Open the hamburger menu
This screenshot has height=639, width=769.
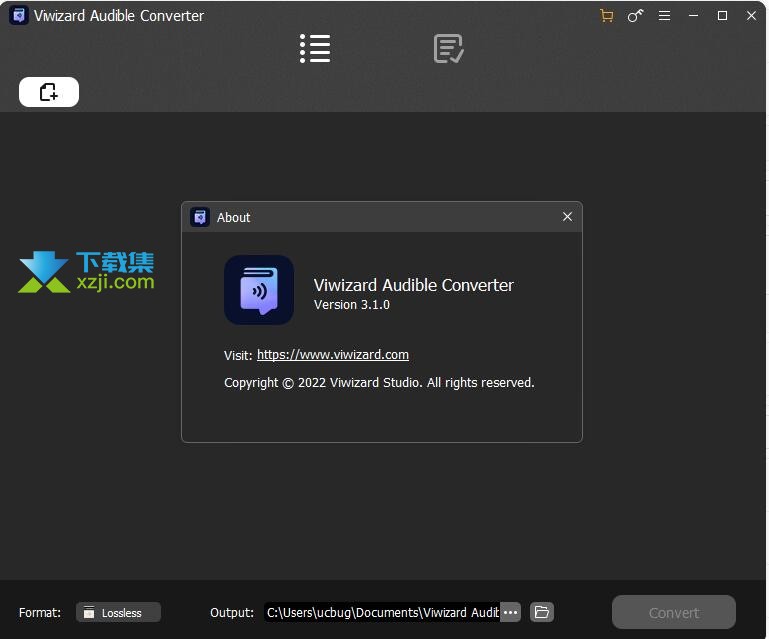664,16
